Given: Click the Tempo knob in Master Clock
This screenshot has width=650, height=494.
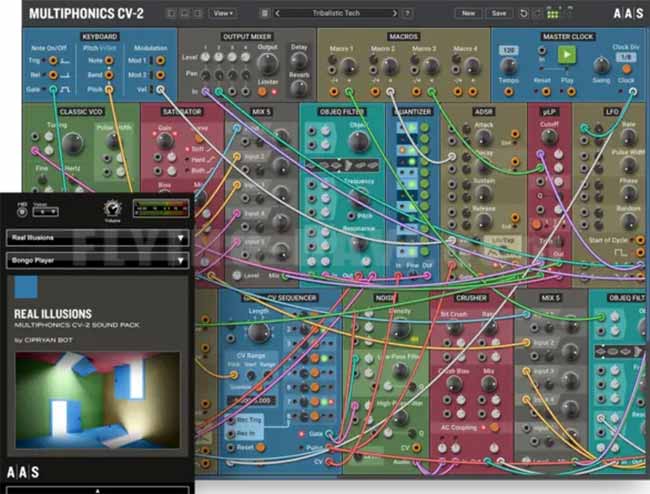Looking at the screenshot, I should point(508,67).
